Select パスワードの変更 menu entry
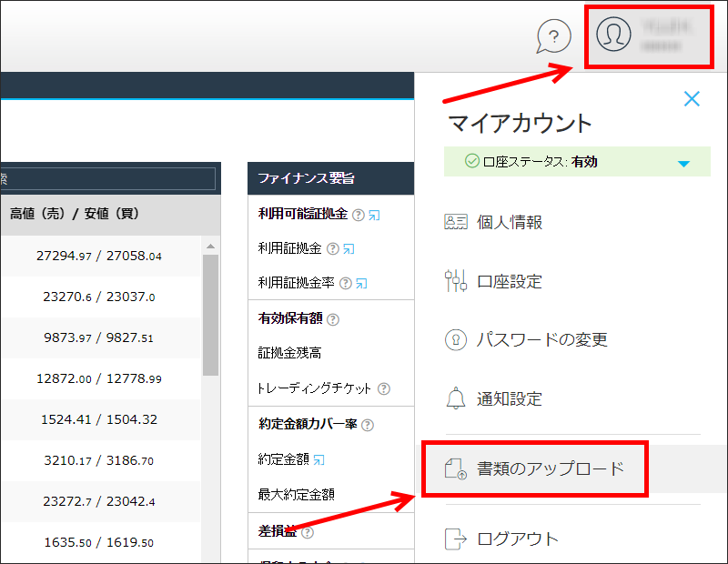Viewport: 728px width, 564px height. pyautogui.click(x=541, y=340)
